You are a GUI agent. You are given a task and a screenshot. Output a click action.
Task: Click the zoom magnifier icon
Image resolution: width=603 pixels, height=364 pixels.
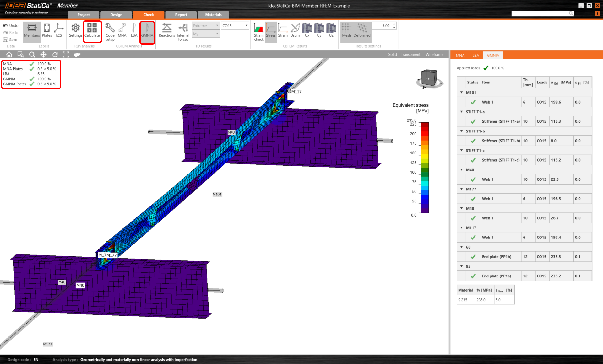click(32, 55)
